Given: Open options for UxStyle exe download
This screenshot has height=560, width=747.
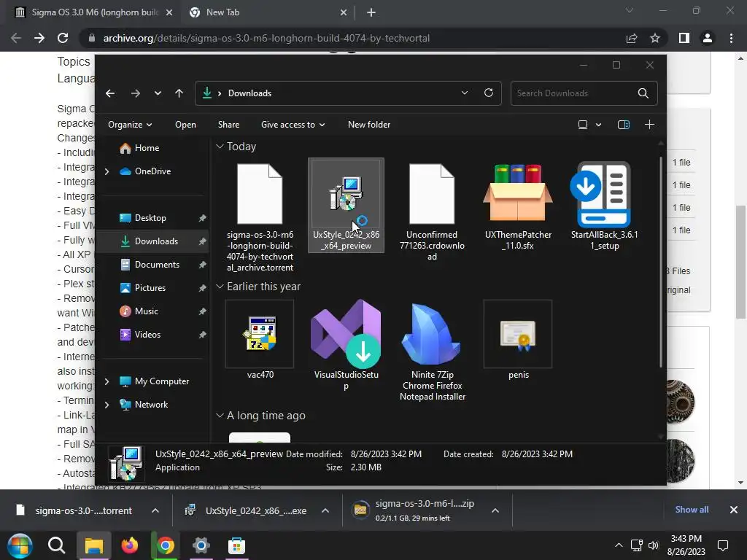Looking at the screenshot, I should click(325, 510).
